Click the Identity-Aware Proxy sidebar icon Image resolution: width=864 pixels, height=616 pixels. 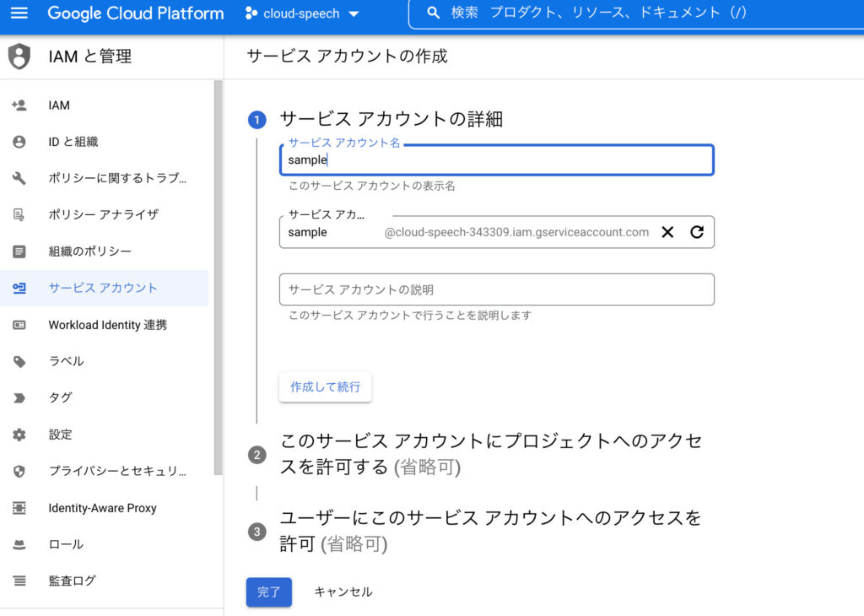pos(19,508)
